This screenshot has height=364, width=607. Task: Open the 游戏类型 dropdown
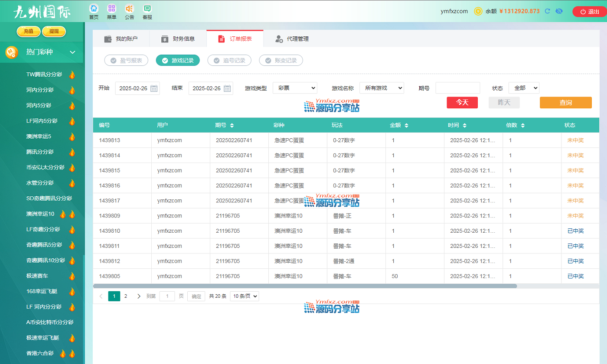click(x=295, y=88)
